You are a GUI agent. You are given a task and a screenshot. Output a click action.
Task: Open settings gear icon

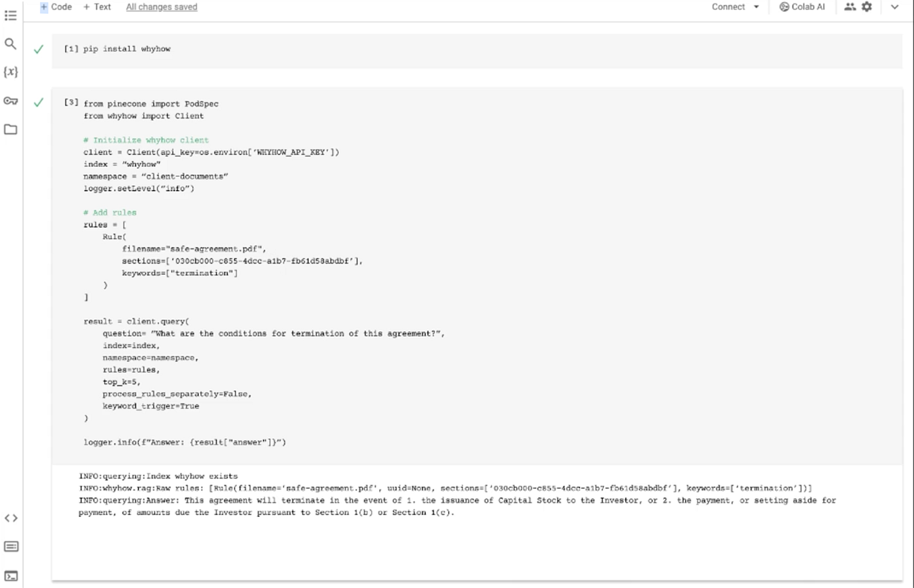(x=867, y=7)
